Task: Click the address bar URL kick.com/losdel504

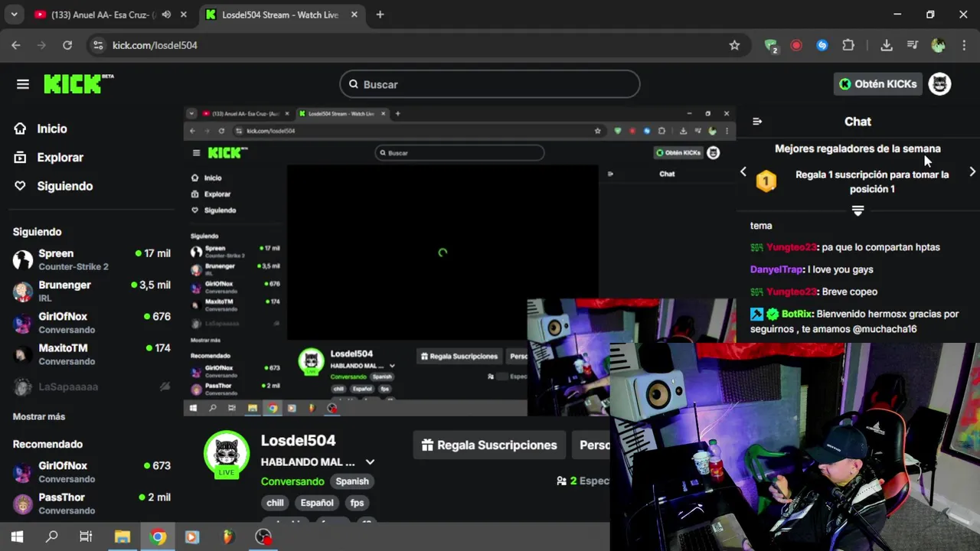Action: click(155, 45)
